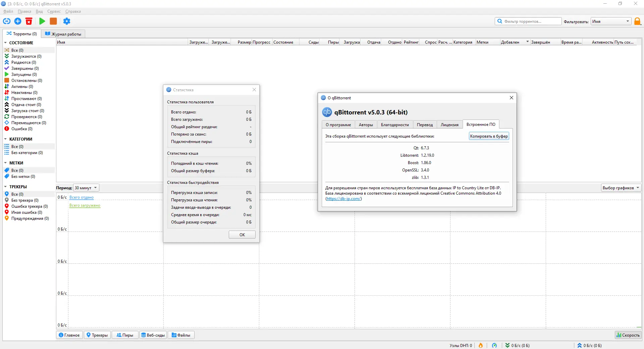Open the Сервис menu
The image size is (644, 349).
(54, 11)
